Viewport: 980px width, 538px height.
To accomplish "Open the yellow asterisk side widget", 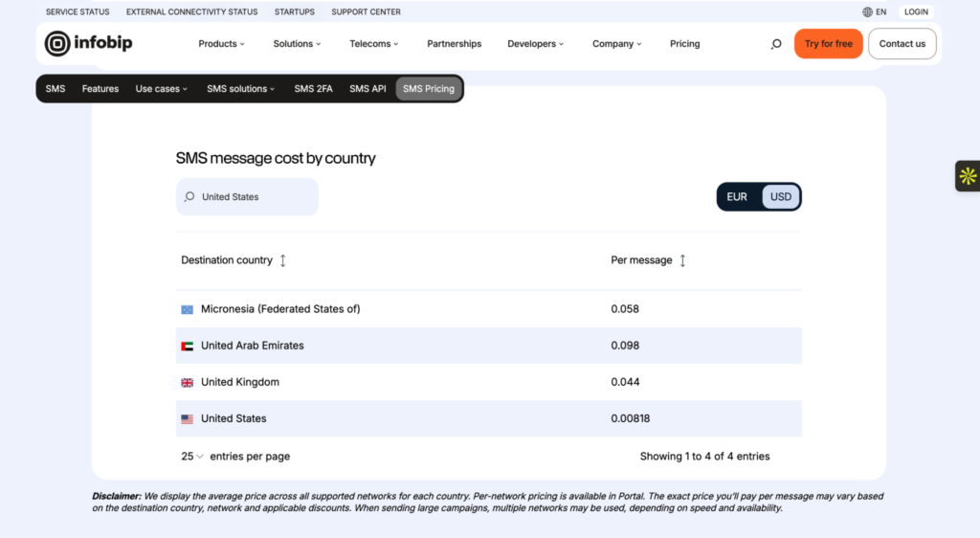I will (x=968, y=176).
